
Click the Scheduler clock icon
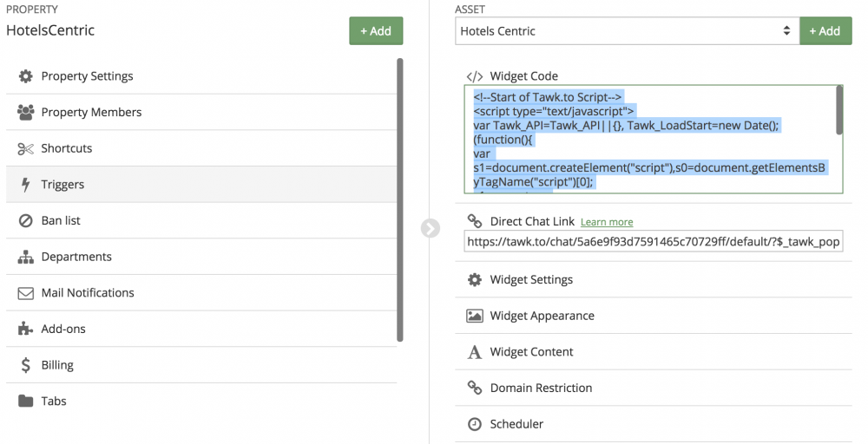tap(475, 424)
